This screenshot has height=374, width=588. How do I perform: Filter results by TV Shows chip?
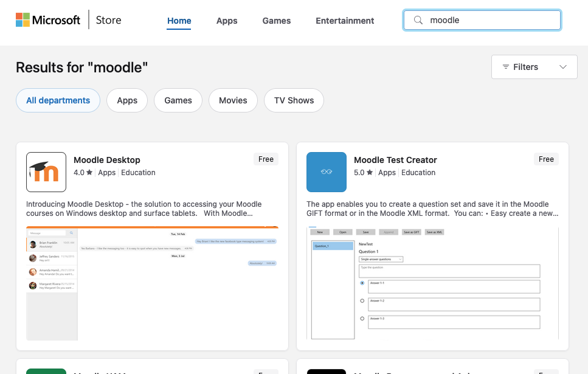(294, 100)
